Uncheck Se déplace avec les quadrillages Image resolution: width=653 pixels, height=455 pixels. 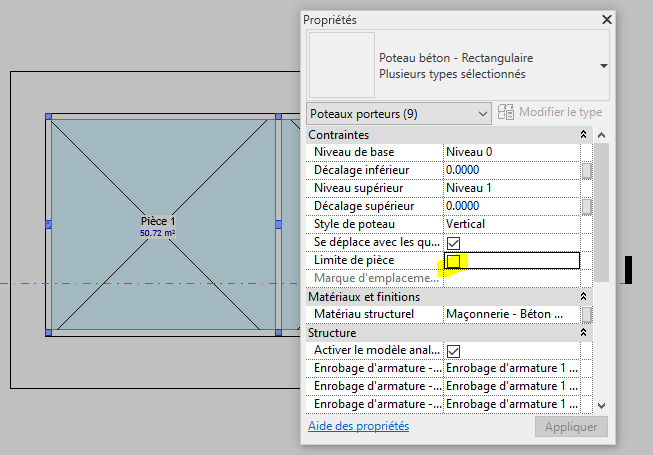click(x=453, y=243)
